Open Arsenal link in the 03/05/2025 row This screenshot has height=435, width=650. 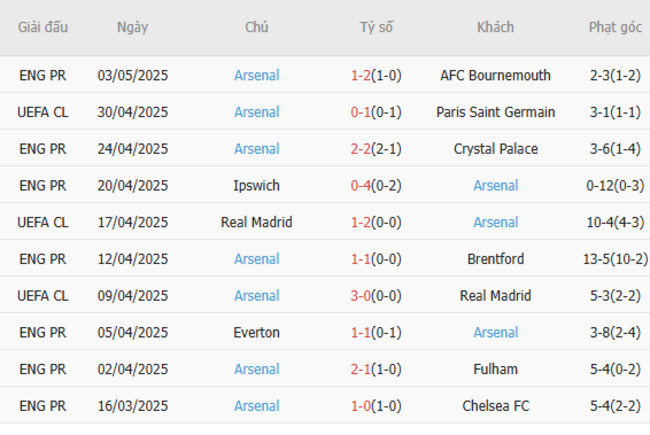[x=257, y=75]
